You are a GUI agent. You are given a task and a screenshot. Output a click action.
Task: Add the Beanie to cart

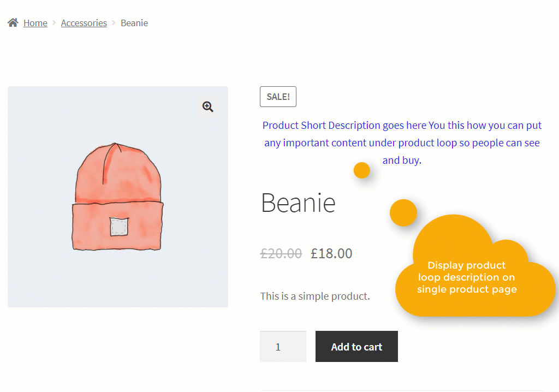[356, 346]
